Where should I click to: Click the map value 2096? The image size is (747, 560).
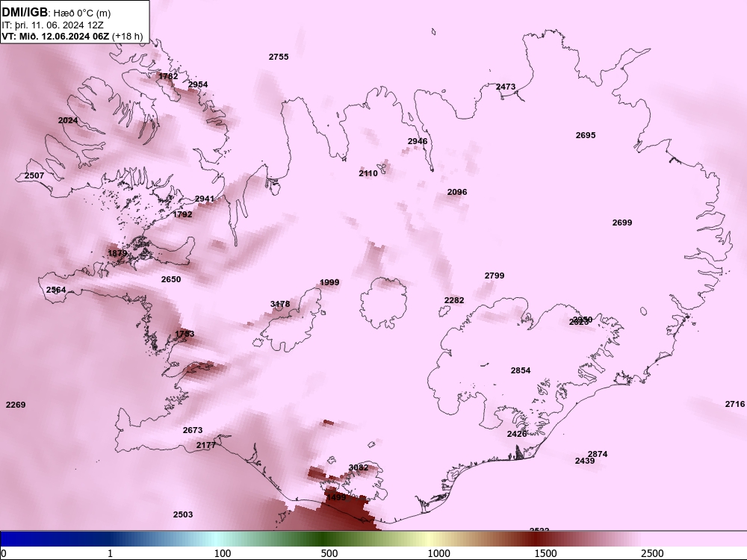[457, 192]
